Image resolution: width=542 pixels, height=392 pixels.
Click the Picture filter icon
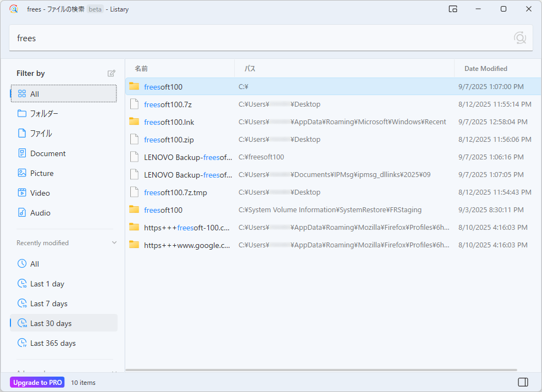click(x=22, y=173)
